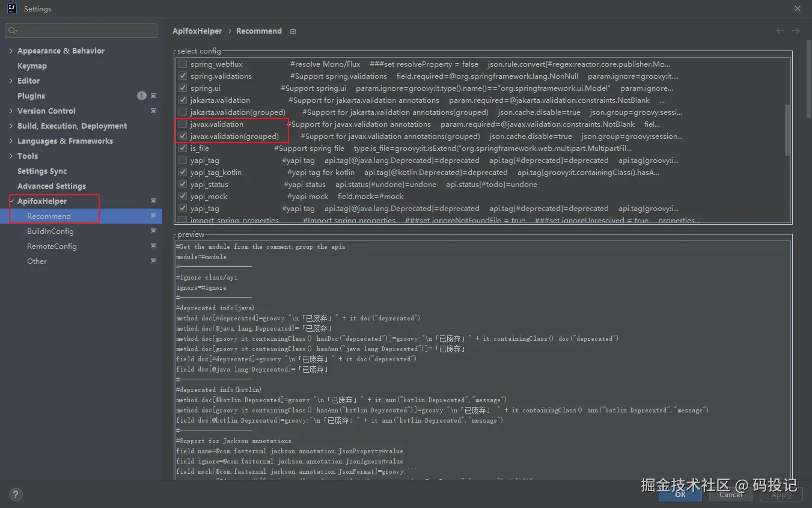Expand Languages & Frameworks section
Image resolution: width=812 pixels, height=508 pixels.
click(x=11, y=141)
